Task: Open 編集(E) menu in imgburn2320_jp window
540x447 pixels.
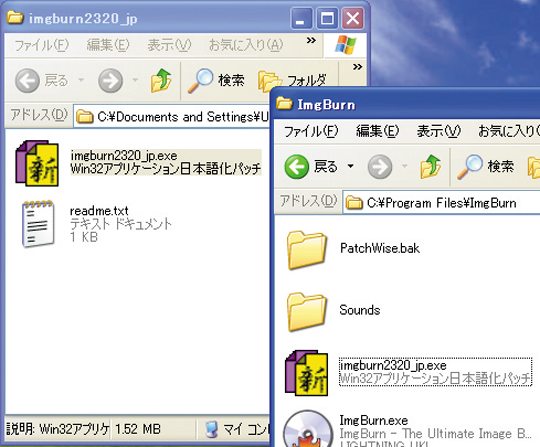Action: [x=108, y=45]
